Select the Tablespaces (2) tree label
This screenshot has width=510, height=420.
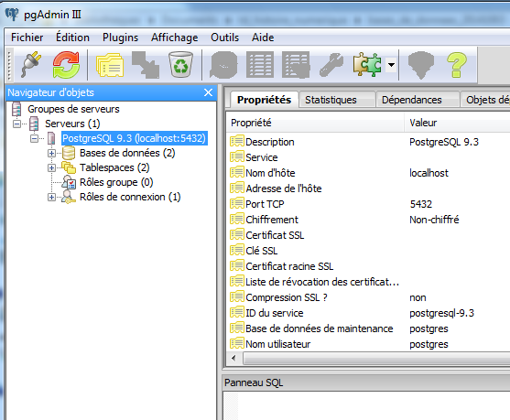(x=114, y=167)
